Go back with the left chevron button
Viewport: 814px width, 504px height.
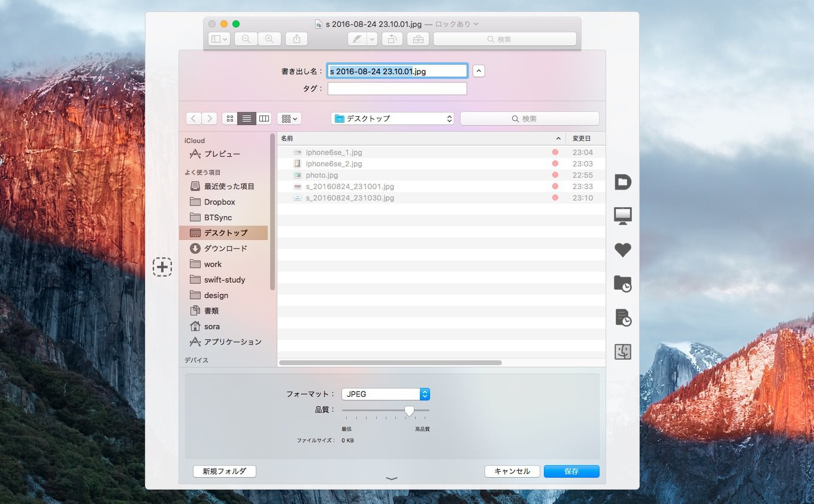pyautogui.click(x=193, y=119)
